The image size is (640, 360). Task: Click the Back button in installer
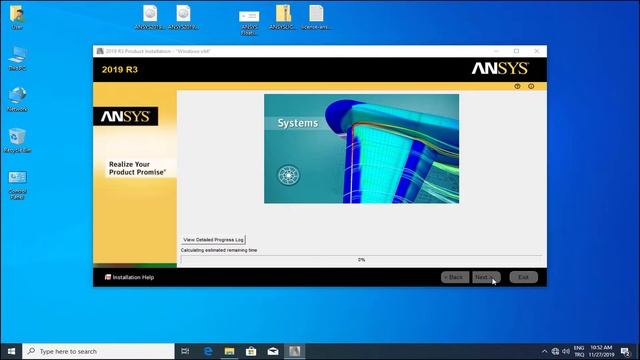[x=455, y=277]
